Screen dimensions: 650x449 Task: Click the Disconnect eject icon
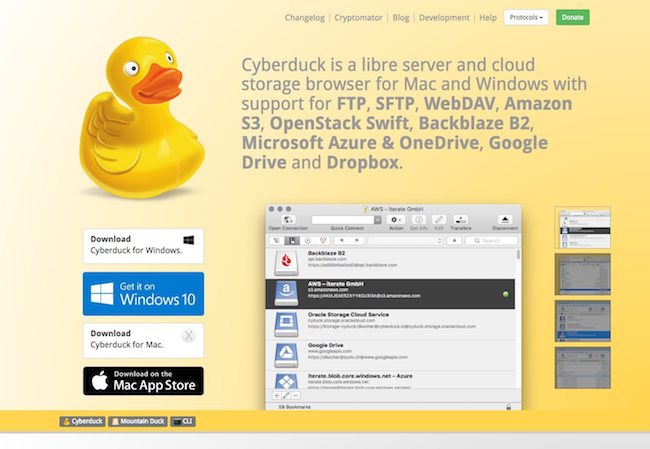tap(505, 218)
